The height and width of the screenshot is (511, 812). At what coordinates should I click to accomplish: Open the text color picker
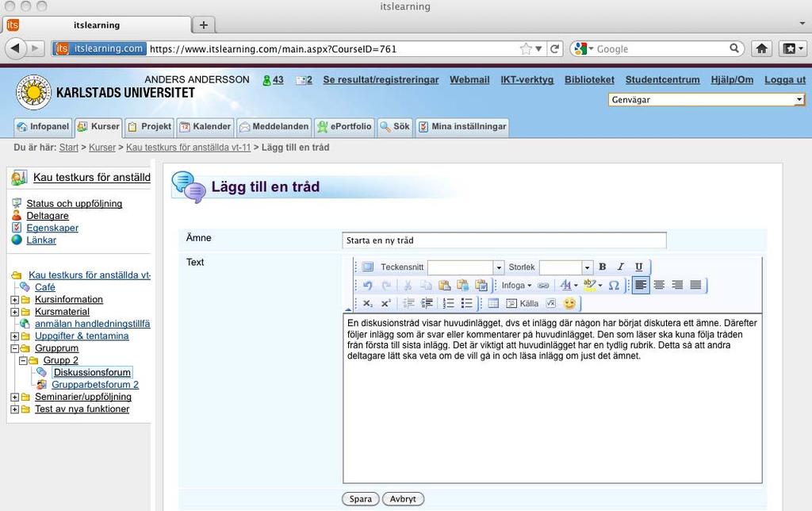pyautogui.click(x=569, y=285)
